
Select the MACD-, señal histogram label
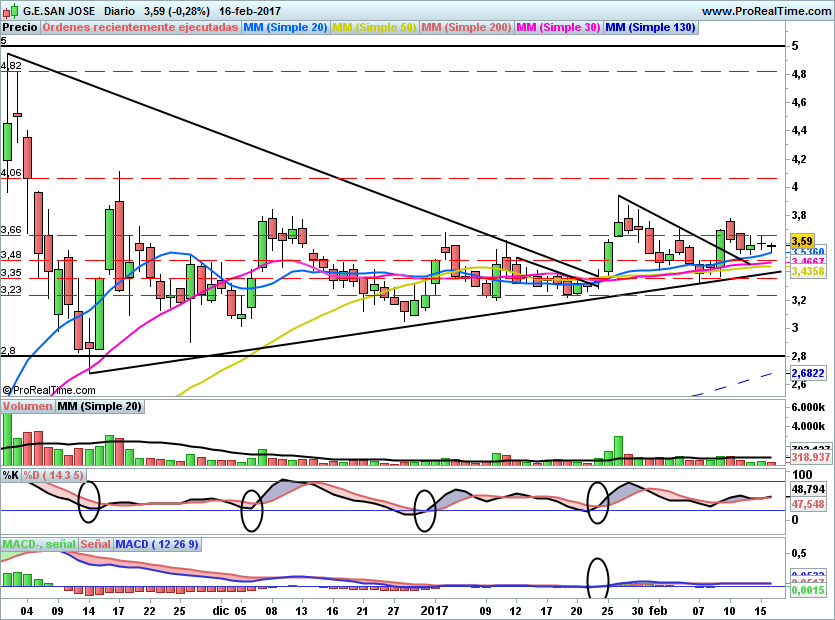click(x=39, y=544)
